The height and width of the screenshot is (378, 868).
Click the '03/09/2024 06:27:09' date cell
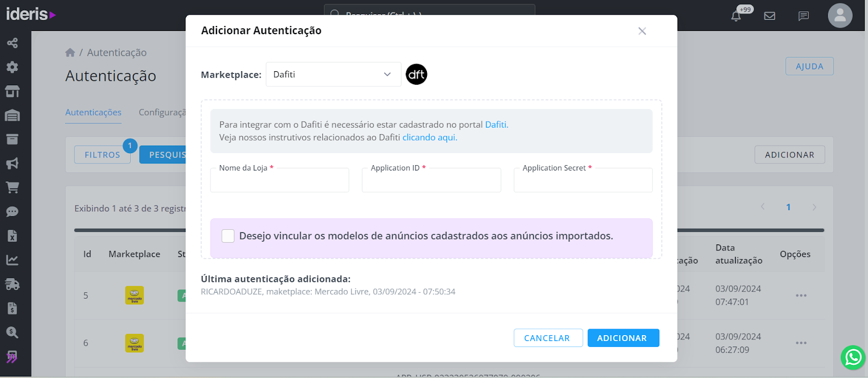coord(738,343)
